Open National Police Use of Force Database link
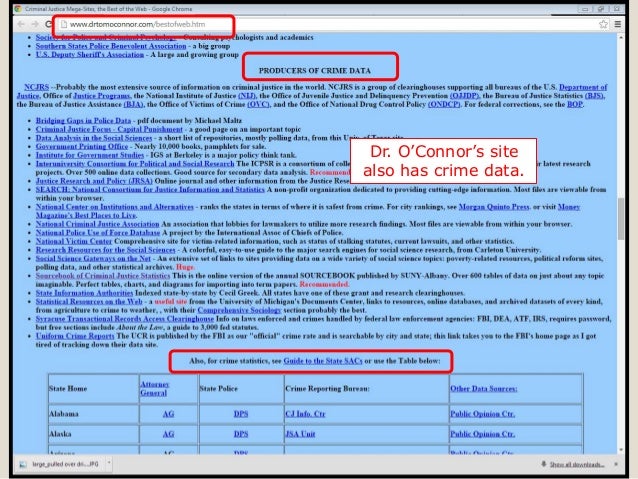 (98, 233)
